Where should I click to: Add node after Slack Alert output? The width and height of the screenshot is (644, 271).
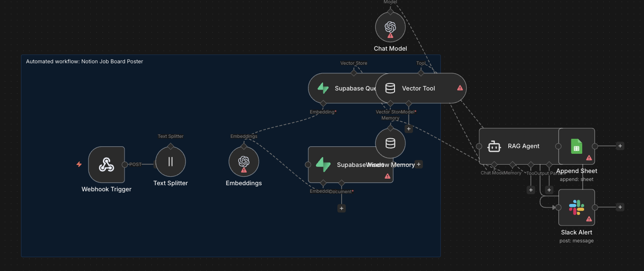[x=620, y=207]
